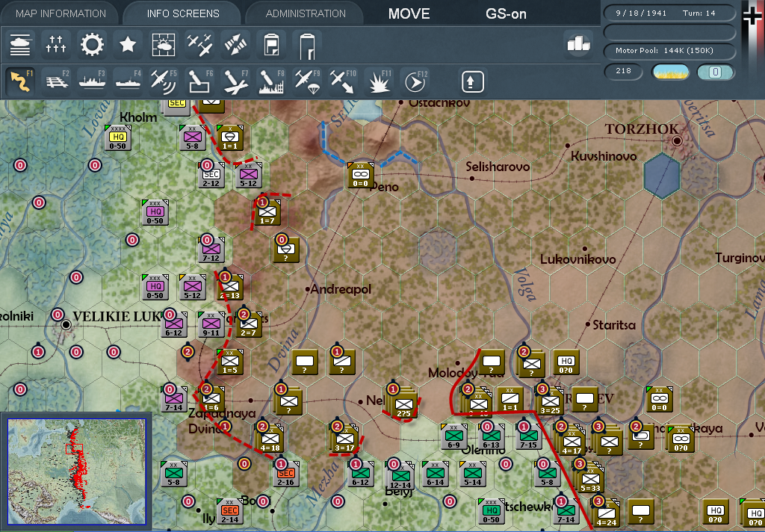Click the Andreapol town label

coord(341,289)
